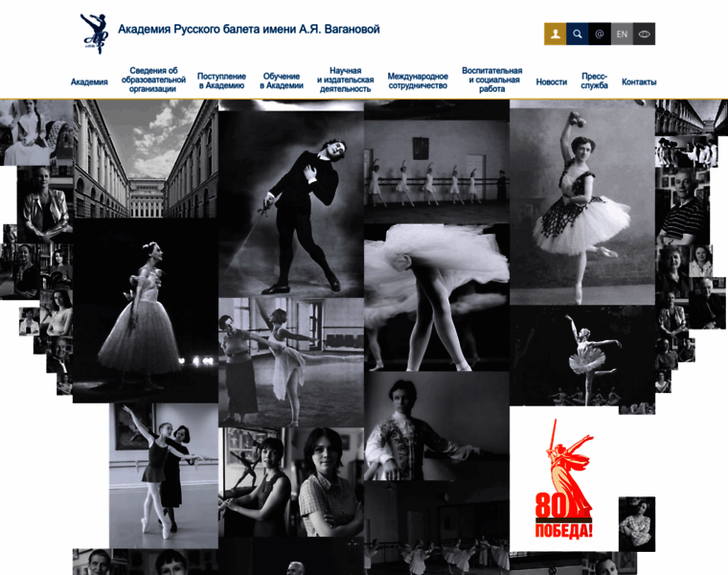Open photo of male dancer with sword
The width and height of the screenshot is (728, 575).
pyautogui.click(x=291, y=204)
